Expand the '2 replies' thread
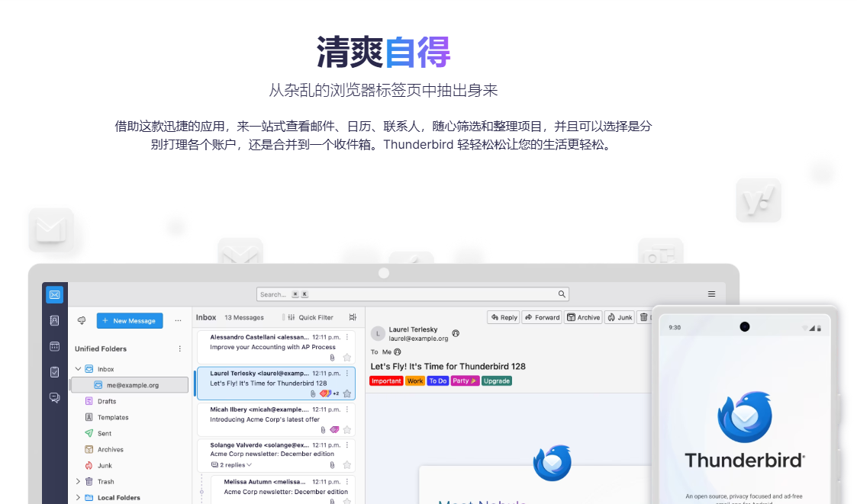Viewport: 857px width, 504px height. coord(232,465)
